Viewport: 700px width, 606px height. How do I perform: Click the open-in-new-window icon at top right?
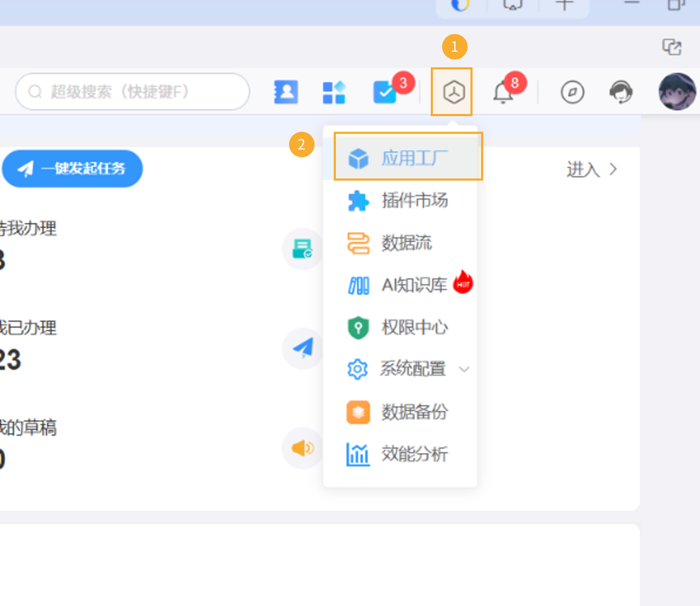(672, 47)
